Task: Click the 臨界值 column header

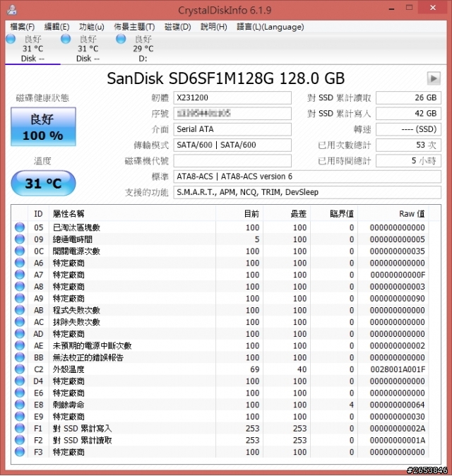Action: pos(334,214)
